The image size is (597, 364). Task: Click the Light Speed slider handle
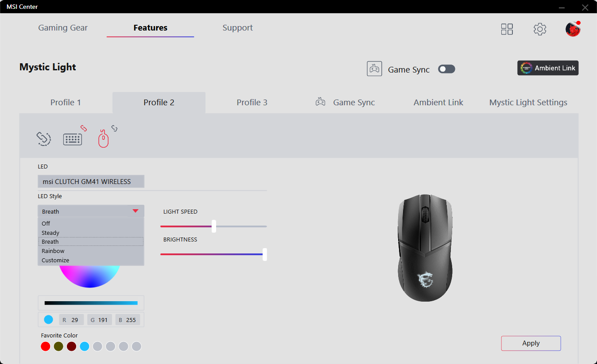[214, 226]
